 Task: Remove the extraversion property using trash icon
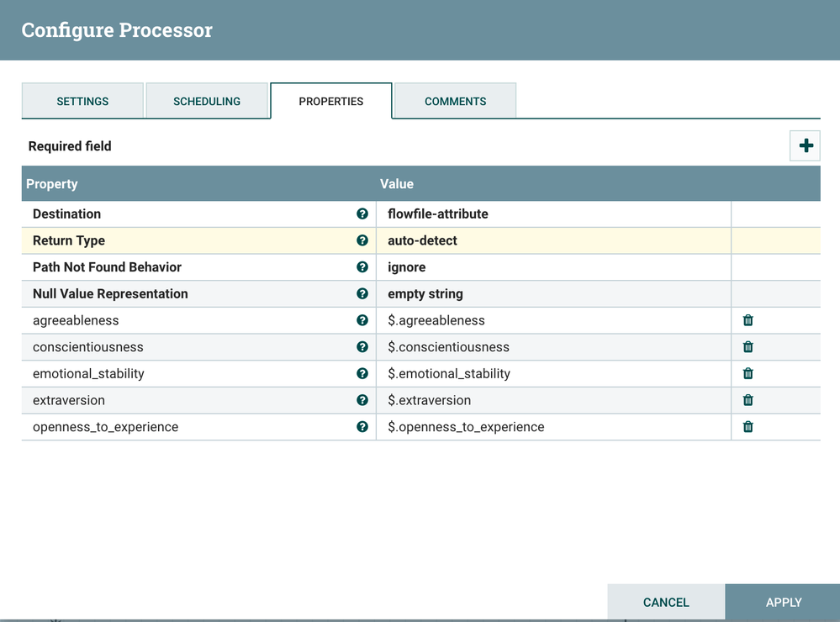pos(748,400)
